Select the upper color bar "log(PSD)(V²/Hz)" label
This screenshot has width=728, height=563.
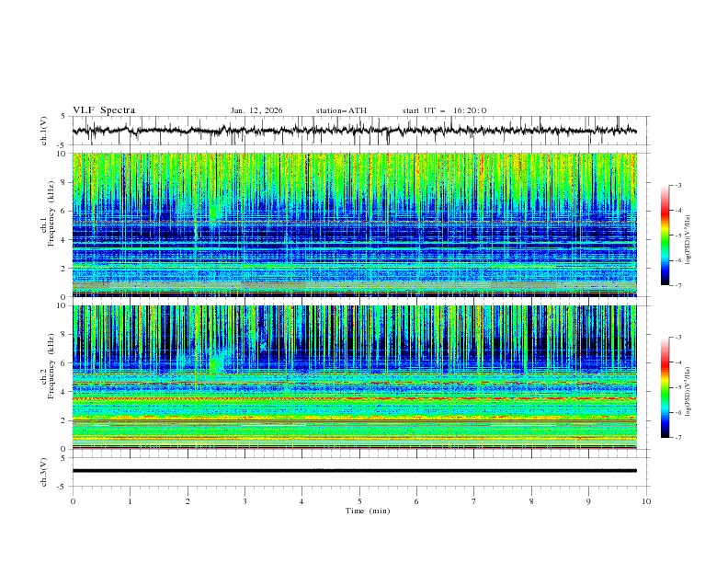pyautogui.click(x=688, y=240)
